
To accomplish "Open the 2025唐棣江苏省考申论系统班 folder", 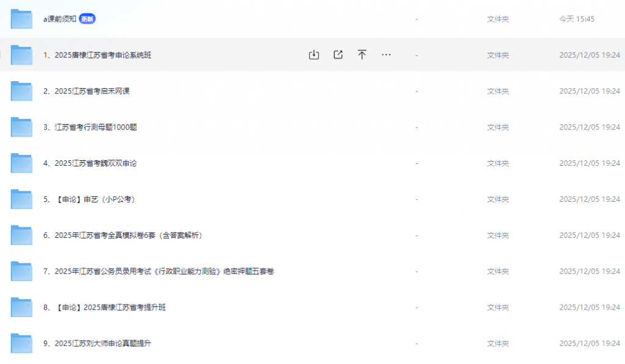I will click(x=95, y=54).
